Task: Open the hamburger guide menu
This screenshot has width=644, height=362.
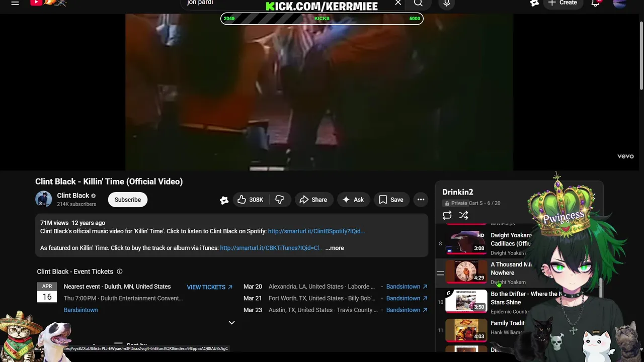Action: [15, 3]
